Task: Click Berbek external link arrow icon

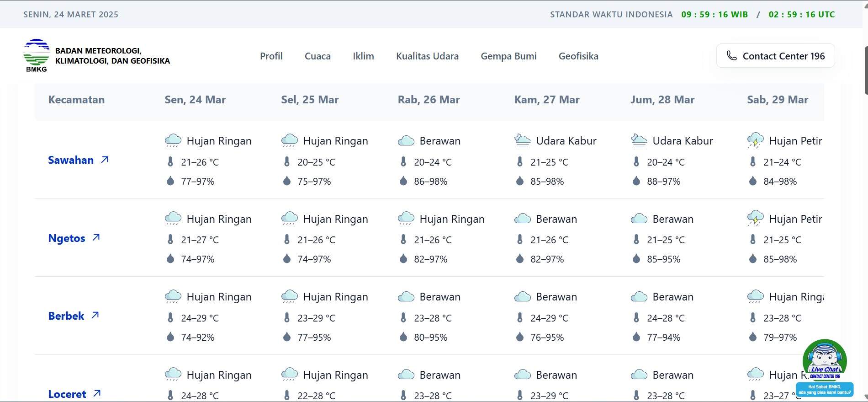Action: tap(95, 316)
